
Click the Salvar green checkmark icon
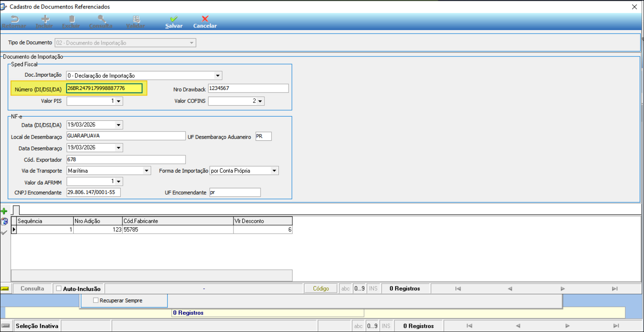[x=174, y=19]
